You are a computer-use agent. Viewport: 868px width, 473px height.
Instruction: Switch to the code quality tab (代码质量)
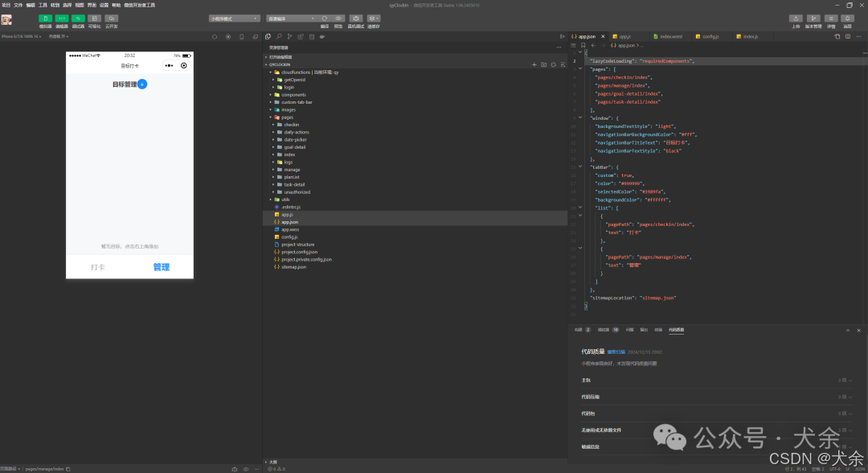click(x=676, y=330)
